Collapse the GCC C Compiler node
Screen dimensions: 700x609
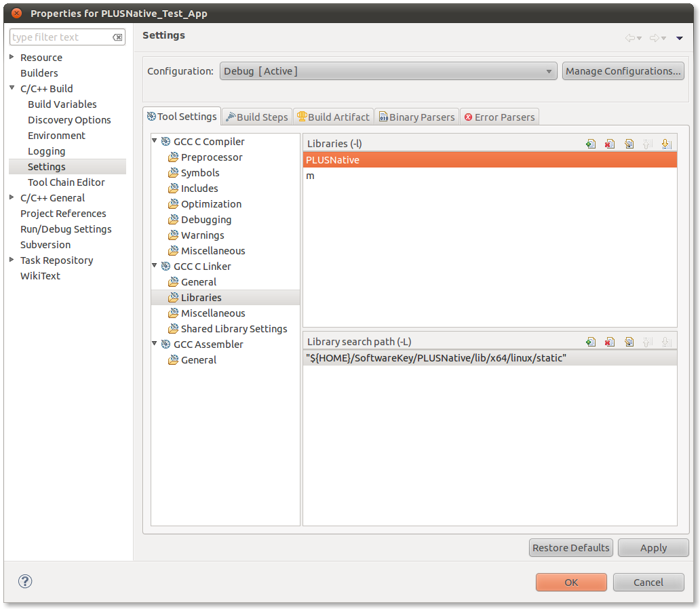tap(155, 140)
